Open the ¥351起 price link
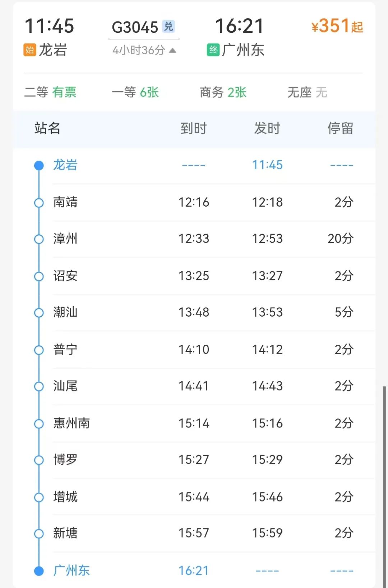The image size is (388, 588). pos(337,26)
